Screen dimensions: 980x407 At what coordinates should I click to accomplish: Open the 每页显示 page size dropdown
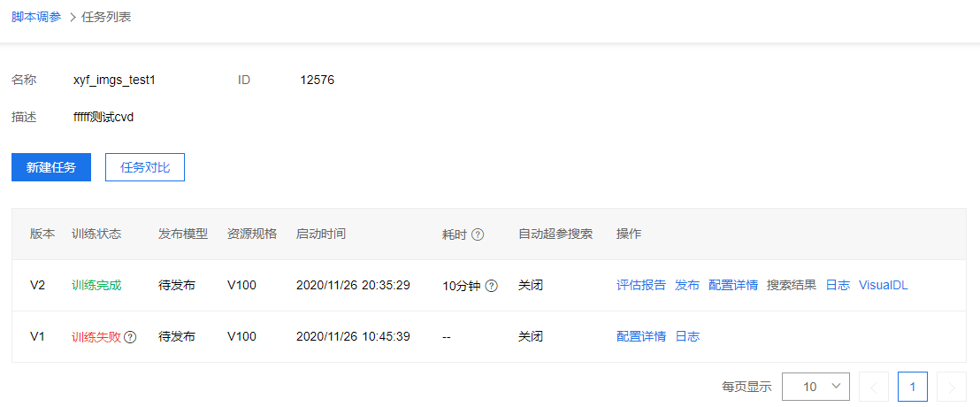815,387
